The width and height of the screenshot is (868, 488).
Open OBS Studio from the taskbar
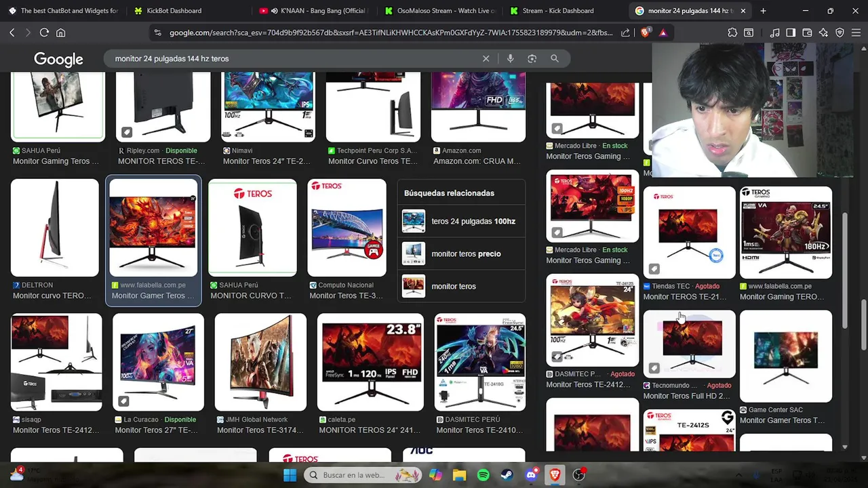(578, 475)
